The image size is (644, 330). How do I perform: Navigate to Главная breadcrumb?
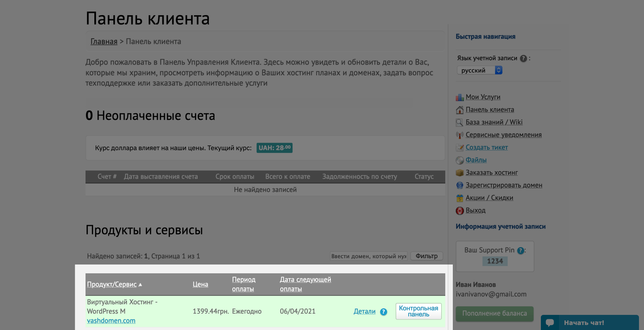103,41
